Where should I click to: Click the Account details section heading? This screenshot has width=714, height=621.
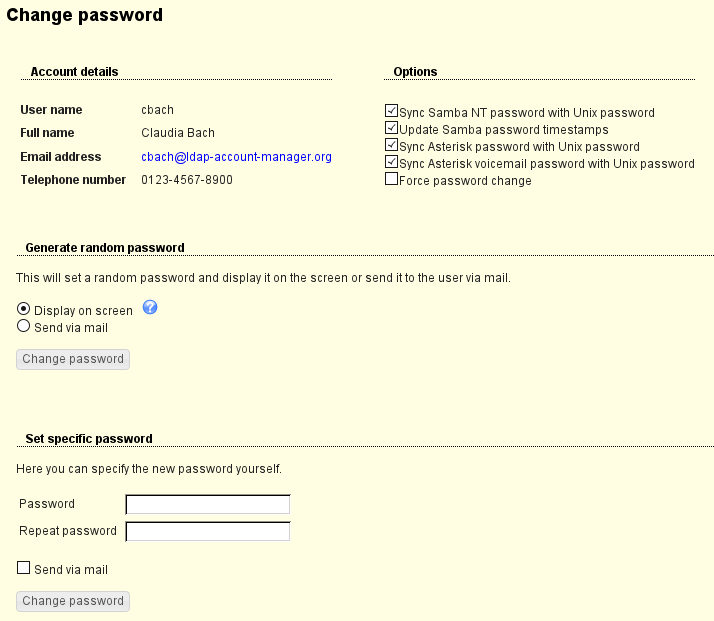tap(74, 72)
